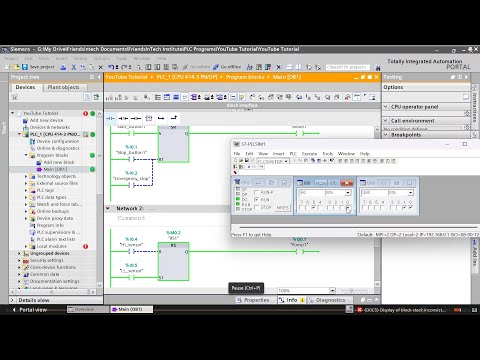Collapse the YouTube Tutorial project node
Viewport: 480px width, 360px height.
(x=13, y=113)
